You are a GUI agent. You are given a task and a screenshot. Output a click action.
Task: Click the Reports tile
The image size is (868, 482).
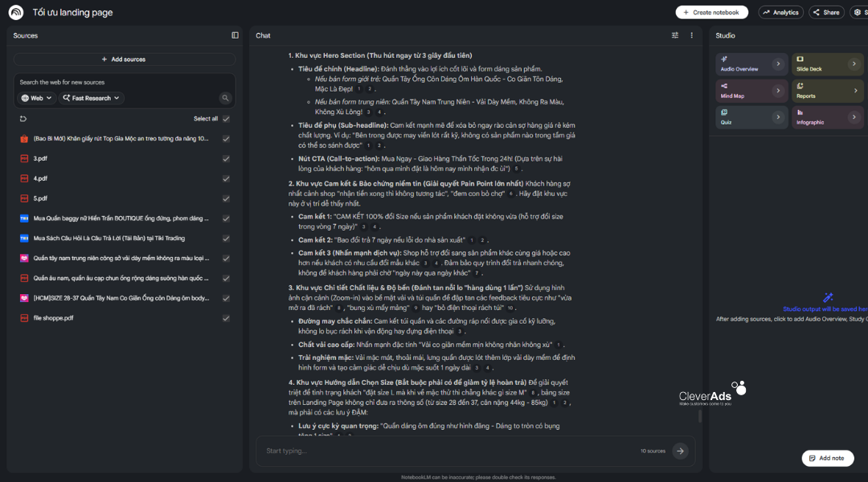828,91
